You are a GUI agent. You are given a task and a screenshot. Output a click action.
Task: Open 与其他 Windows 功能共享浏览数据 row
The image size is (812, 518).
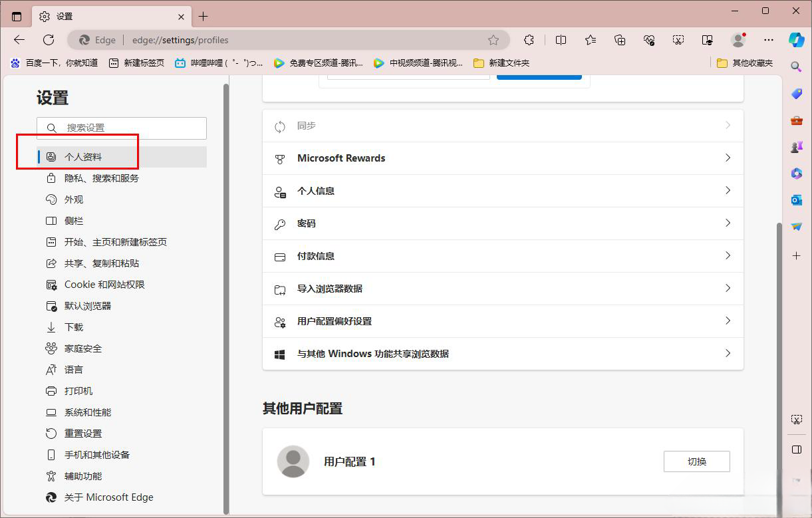(x=503, y=354)
